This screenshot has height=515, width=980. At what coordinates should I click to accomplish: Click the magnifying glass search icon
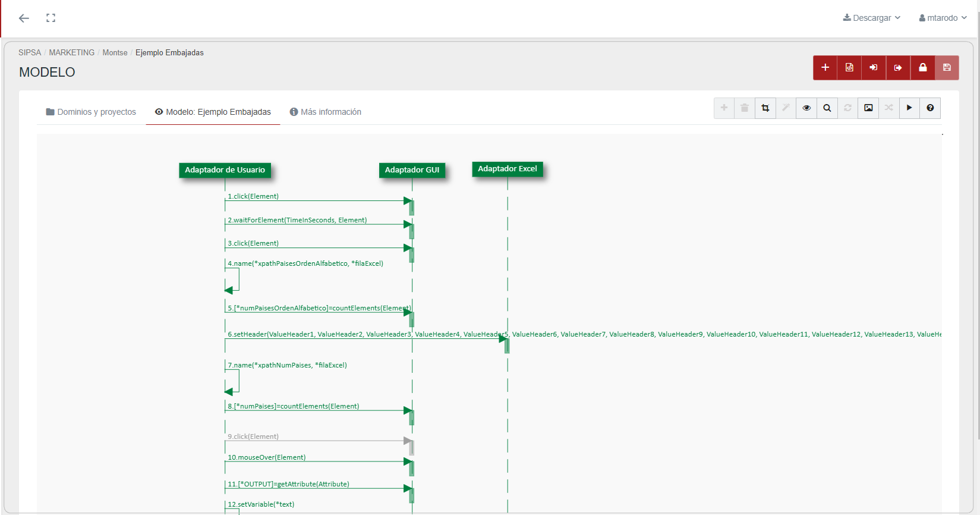coord(827,108)
